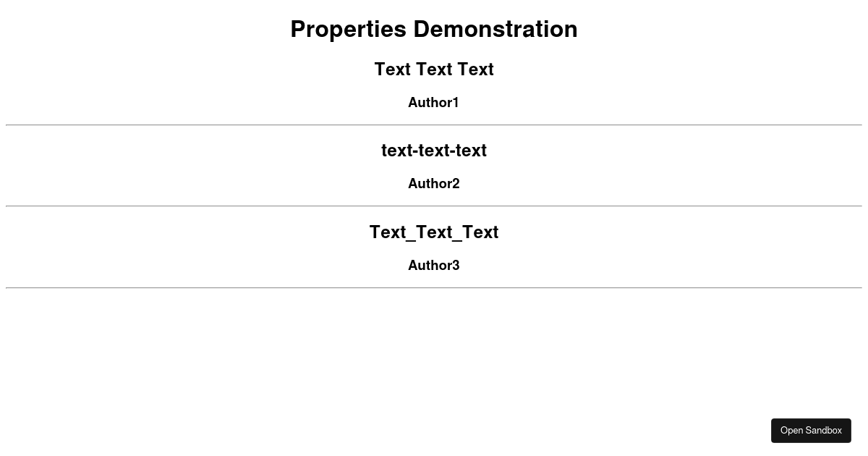Click the "Author3" byline

(x=433, y=265)
